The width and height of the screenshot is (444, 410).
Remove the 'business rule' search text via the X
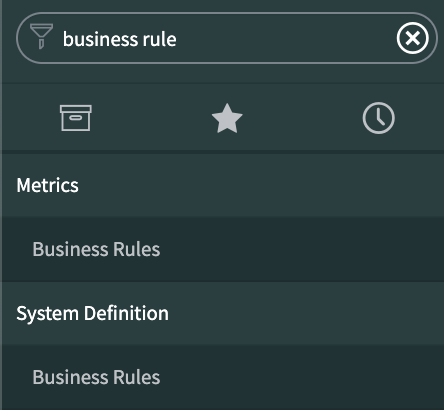click(x=413, y=38)
